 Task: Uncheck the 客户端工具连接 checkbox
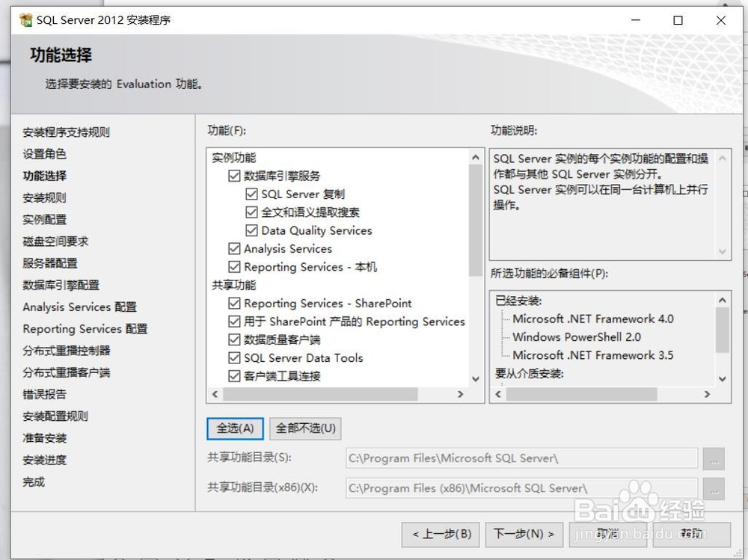234,376
